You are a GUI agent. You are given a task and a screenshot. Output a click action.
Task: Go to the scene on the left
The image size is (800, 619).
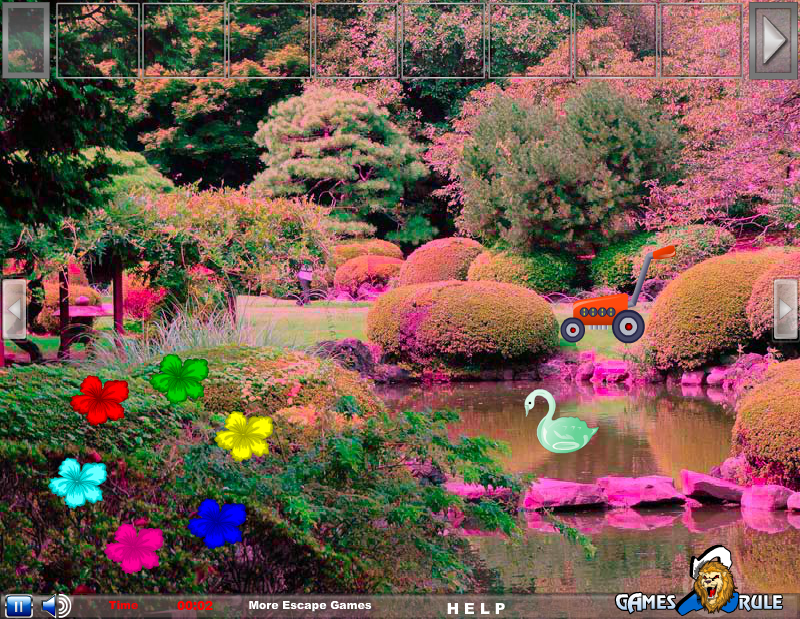point(14,309)
